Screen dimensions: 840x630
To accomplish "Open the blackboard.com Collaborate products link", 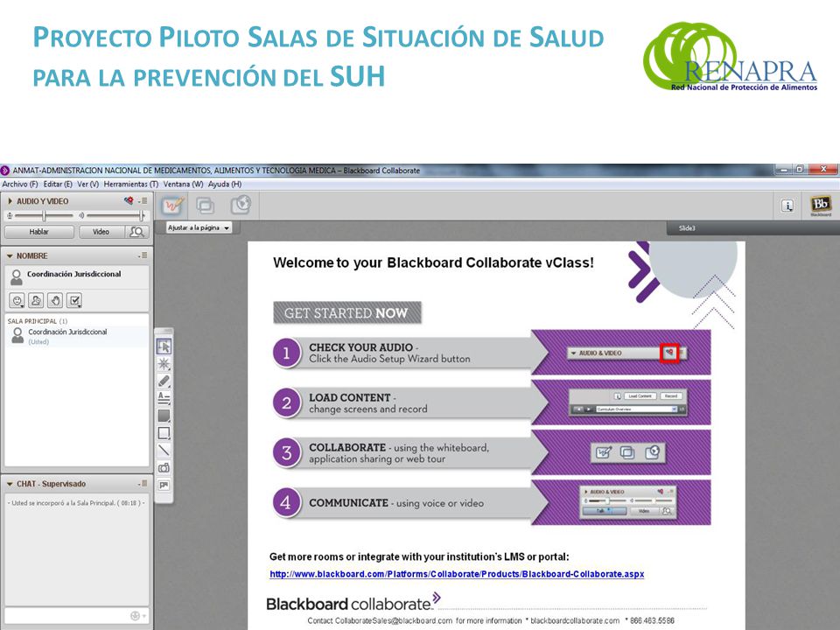I will coord(457,574).
